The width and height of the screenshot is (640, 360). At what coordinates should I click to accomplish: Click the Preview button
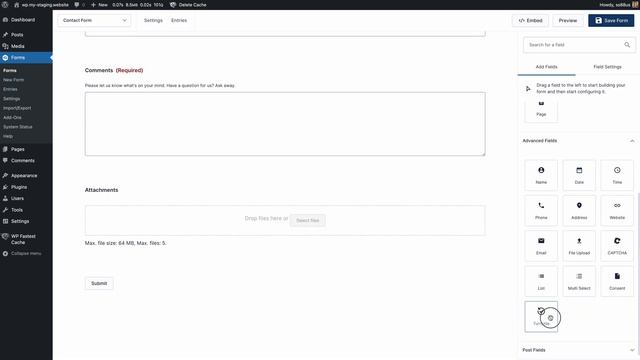[568, 20]
